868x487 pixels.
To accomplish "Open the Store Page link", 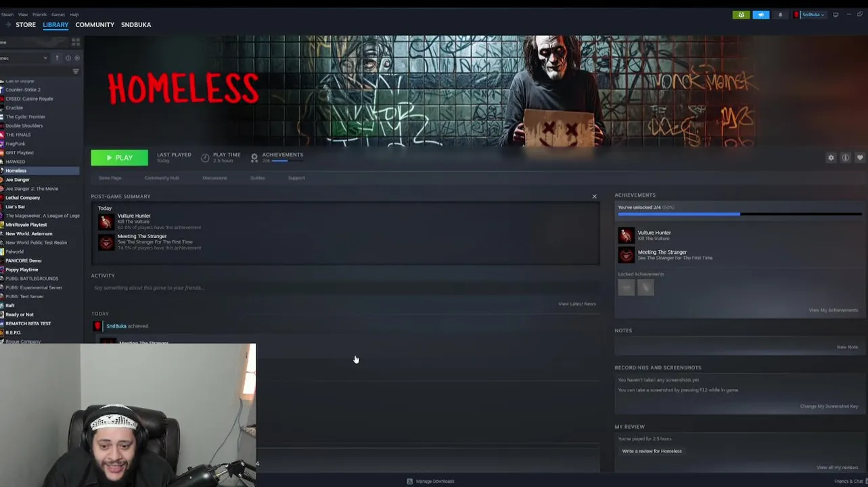I will [110, 178].
